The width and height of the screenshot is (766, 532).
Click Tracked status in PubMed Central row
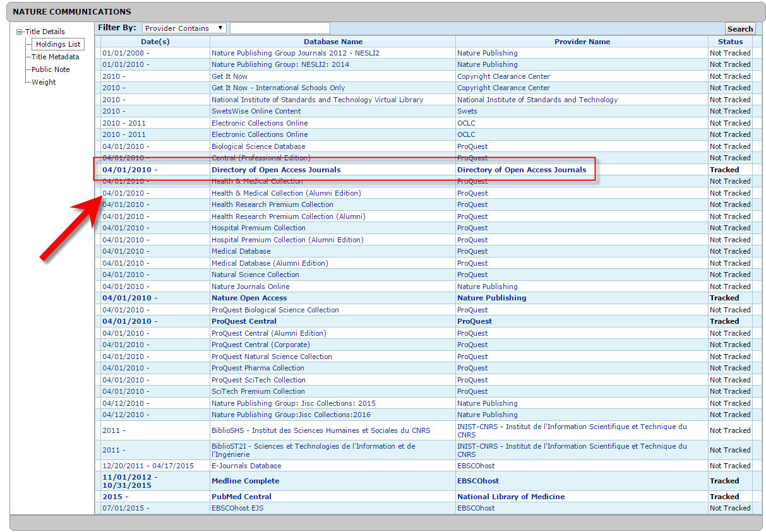(x=724, y=497)
